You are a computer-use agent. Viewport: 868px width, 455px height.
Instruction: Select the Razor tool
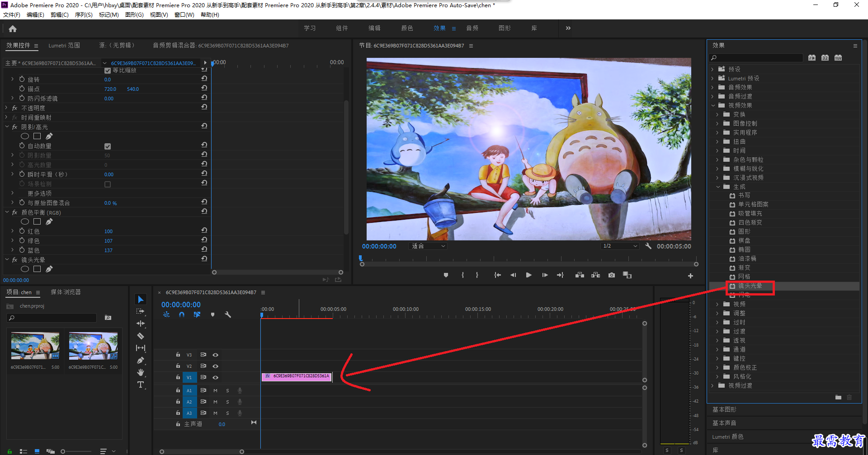click(x=141, y=336)
